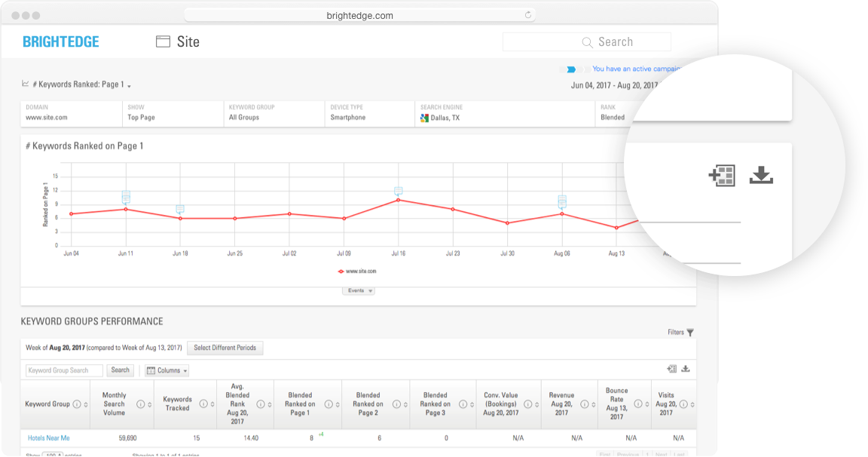The height and width of the screenshot is (457, 868).
Task: Click the small add-to-dashboard icon above the table
Action: click(x=672, y=369)
